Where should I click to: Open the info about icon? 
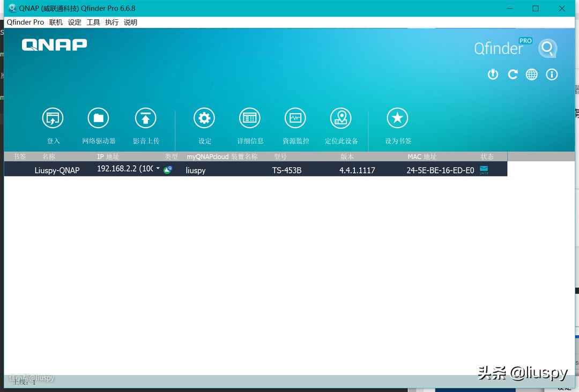(552, 75)
